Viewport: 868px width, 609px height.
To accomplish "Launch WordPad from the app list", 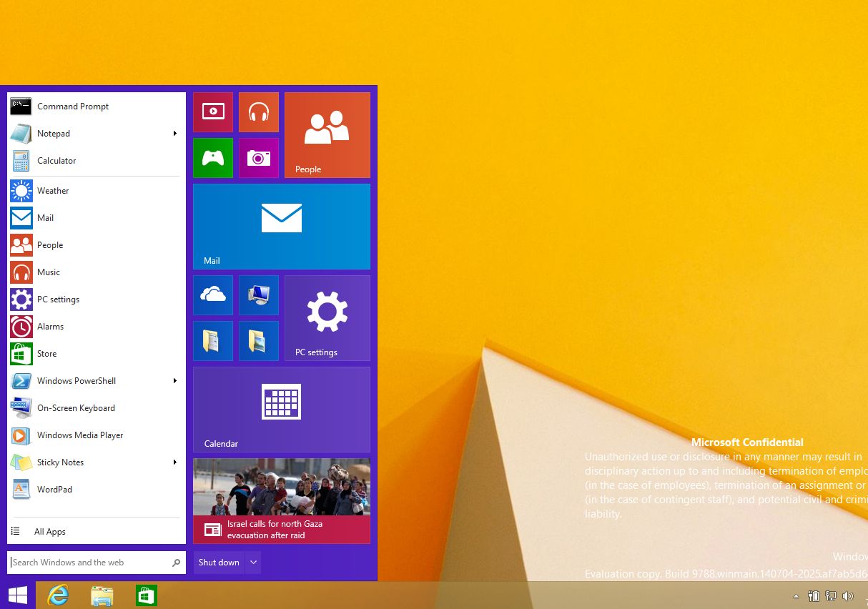I will 97,490.
